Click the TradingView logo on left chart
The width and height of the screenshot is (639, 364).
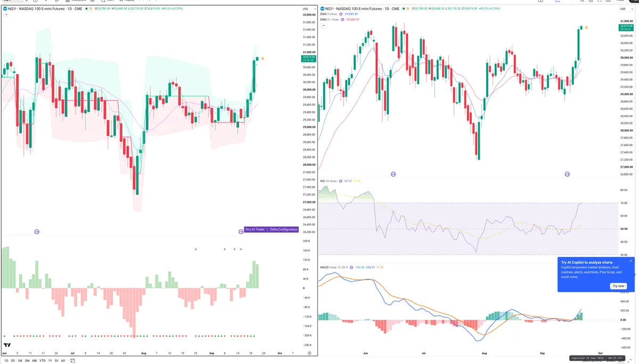7,345
